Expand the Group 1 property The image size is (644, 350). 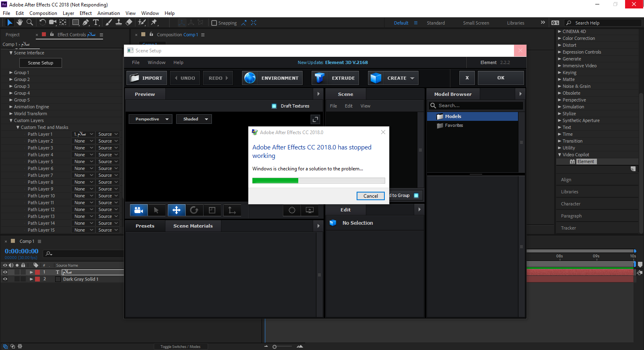(11, 72)
